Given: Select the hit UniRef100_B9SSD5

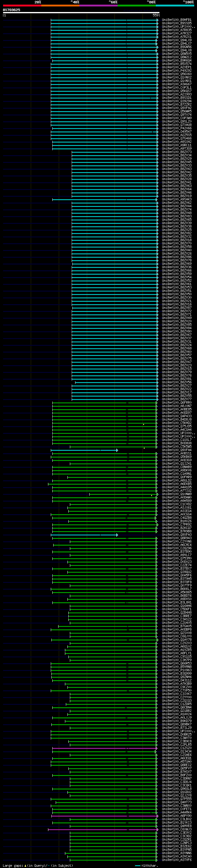Looking at the screenshot, I should pyautogui.click(x=176, y=23).
